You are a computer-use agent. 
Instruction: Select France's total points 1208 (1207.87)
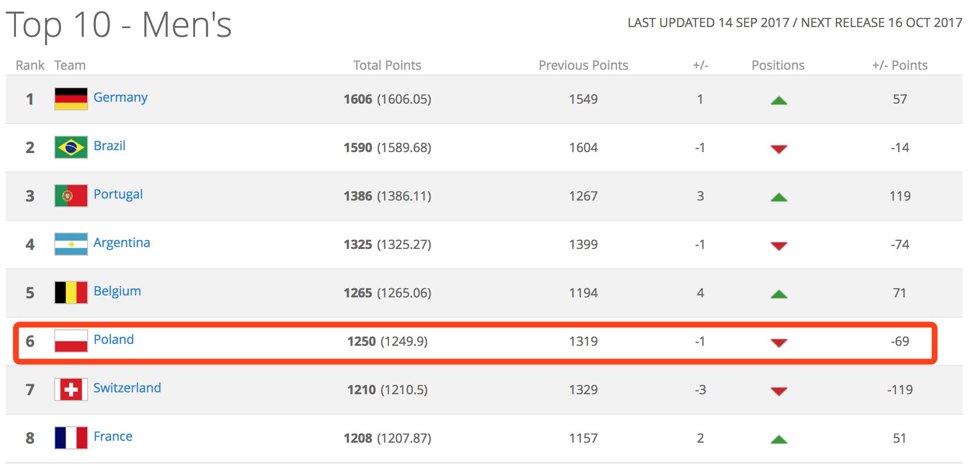pyautogui.click(x=387, y=438)
